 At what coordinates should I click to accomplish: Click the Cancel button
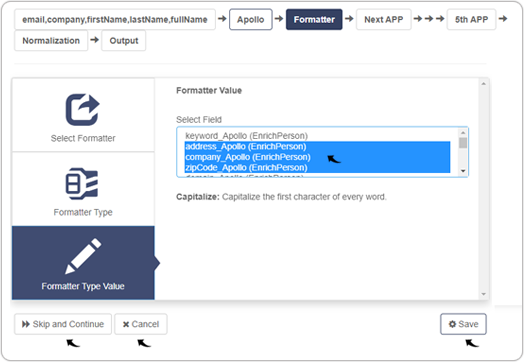141,324
